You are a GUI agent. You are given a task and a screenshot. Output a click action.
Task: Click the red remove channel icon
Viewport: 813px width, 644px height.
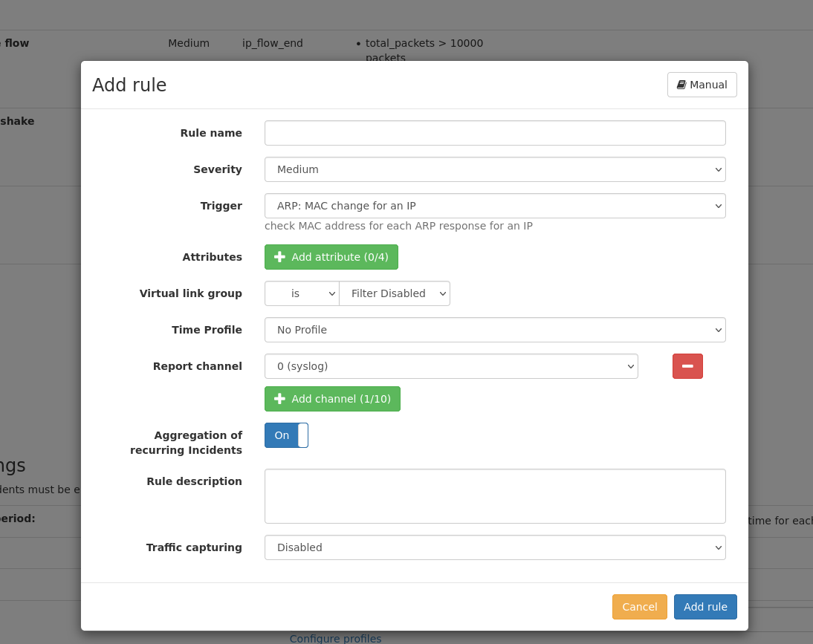click(x=687, y=365)
